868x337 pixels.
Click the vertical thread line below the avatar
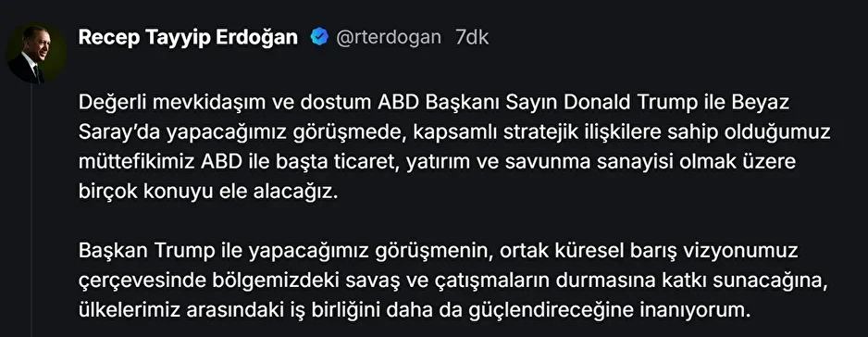31,211
